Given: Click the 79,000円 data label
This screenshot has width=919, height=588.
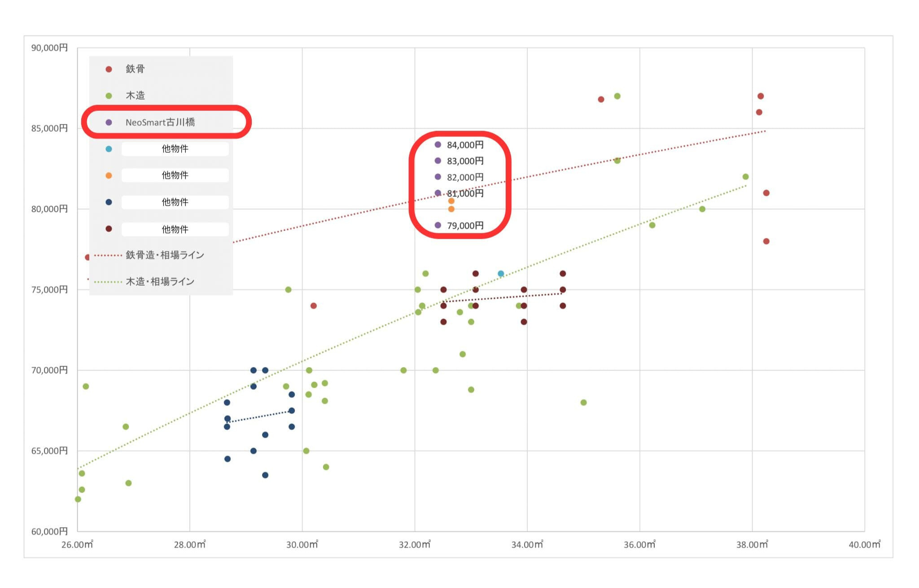Looking at the screenshot, I should [x=465, y=226].
